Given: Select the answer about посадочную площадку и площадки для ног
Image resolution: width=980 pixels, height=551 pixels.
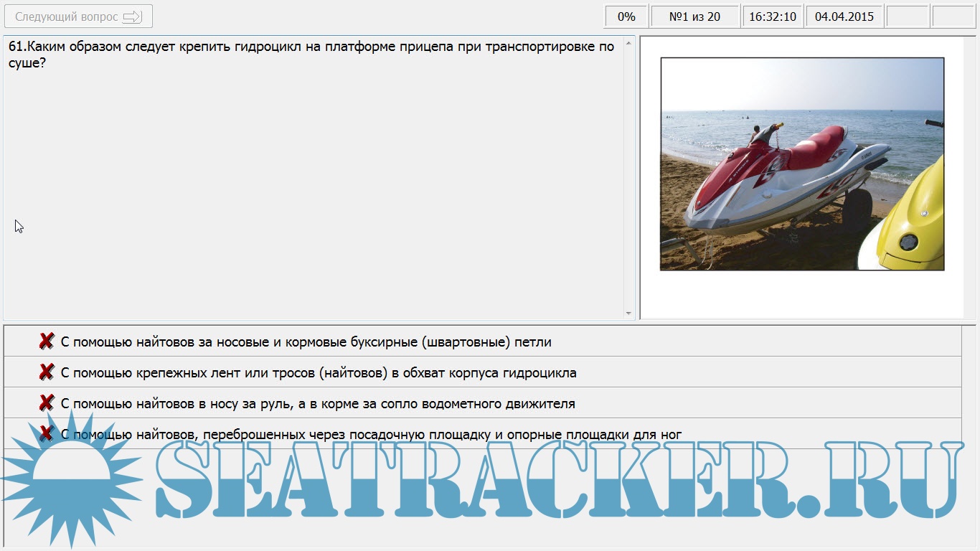Looking at the screenshot, I should pos(371,435).
